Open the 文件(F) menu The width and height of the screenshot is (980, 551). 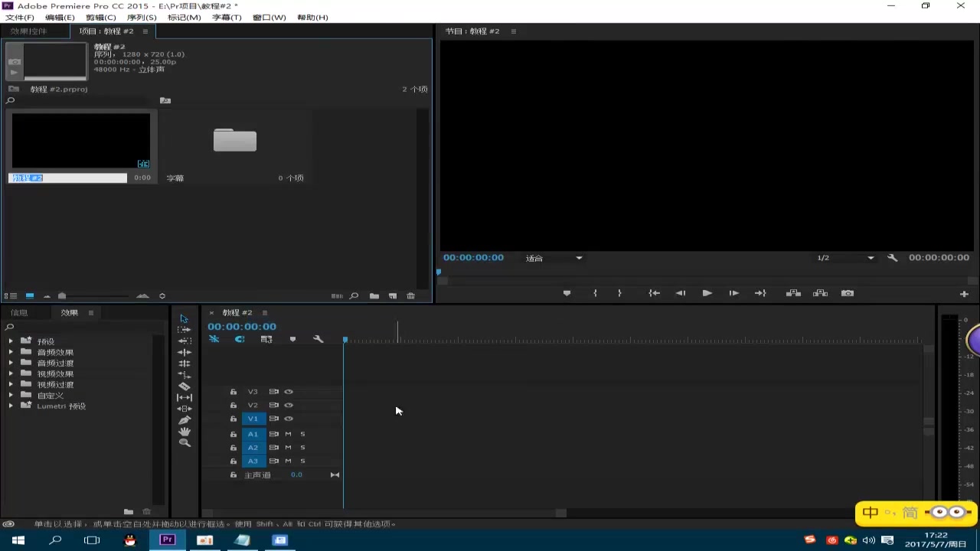(x=20, y=18)
